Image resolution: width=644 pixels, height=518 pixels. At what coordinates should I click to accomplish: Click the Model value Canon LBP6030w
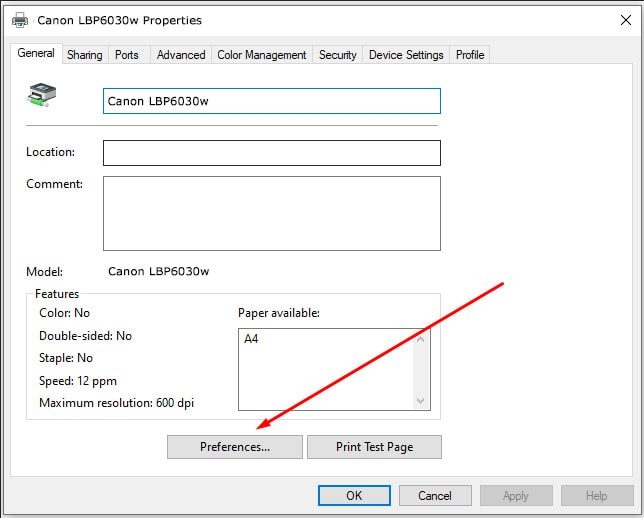pyautogui.click(x=159, y=272)
